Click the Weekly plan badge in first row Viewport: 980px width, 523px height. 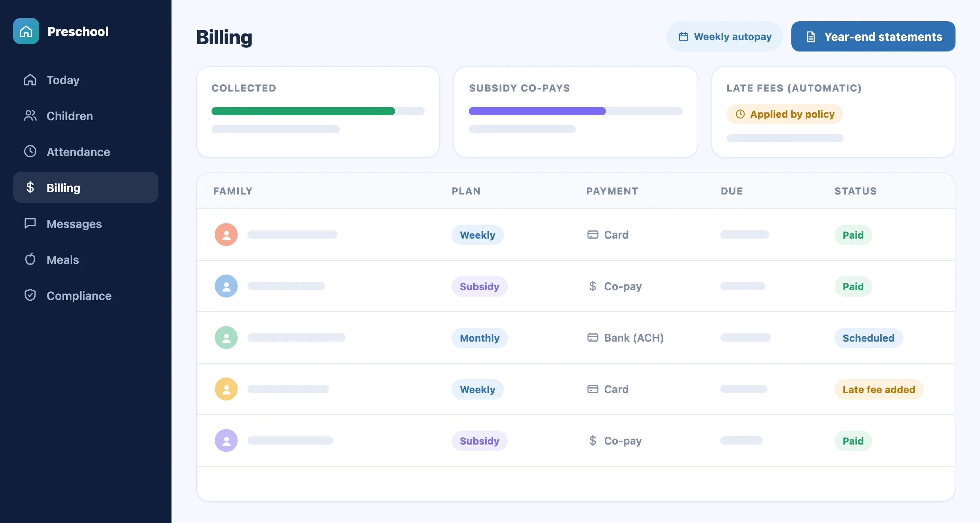[477, 235]
